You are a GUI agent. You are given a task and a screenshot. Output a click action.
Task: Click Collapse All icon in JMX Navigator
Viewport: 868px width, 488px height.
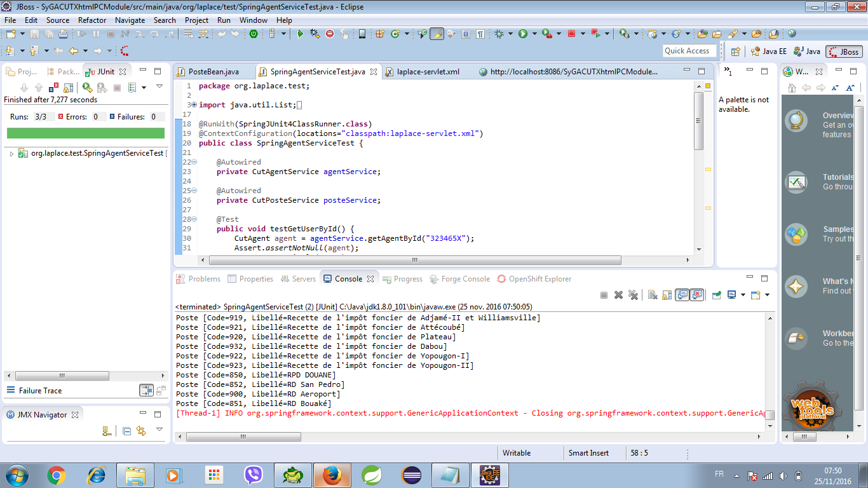pos(126,431)
